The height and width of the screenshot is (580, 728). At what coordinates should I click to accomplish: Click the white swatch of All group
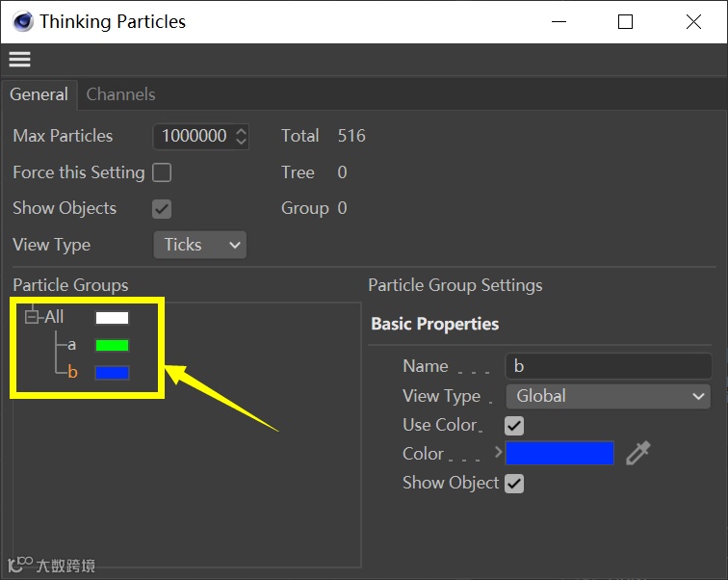coord(112,318)
